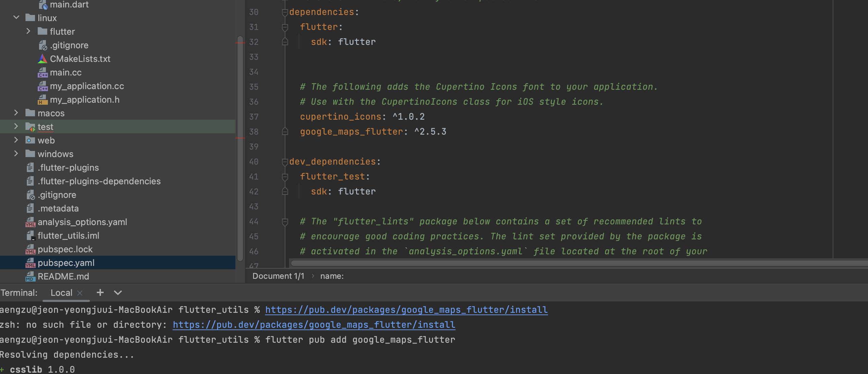
Task: Click the 'flutter pub add google_maps_flutter' command
Action: click(360, 340)
